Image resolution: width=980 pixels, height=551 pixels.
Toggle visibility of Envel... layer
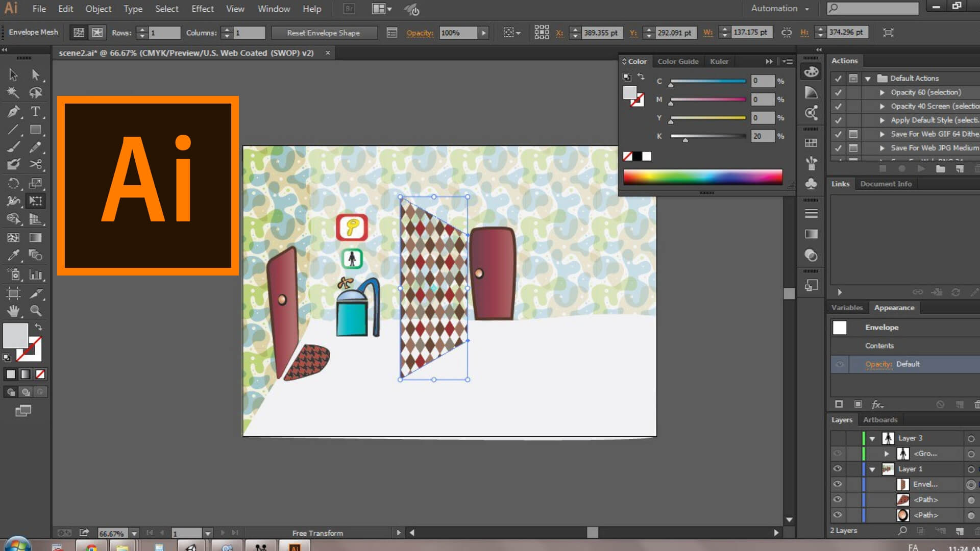click(x=837, y=484)
